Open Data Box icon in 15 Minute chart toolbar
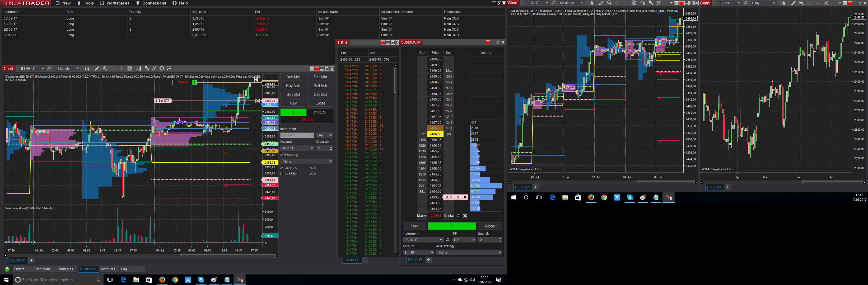 (130, 69)
